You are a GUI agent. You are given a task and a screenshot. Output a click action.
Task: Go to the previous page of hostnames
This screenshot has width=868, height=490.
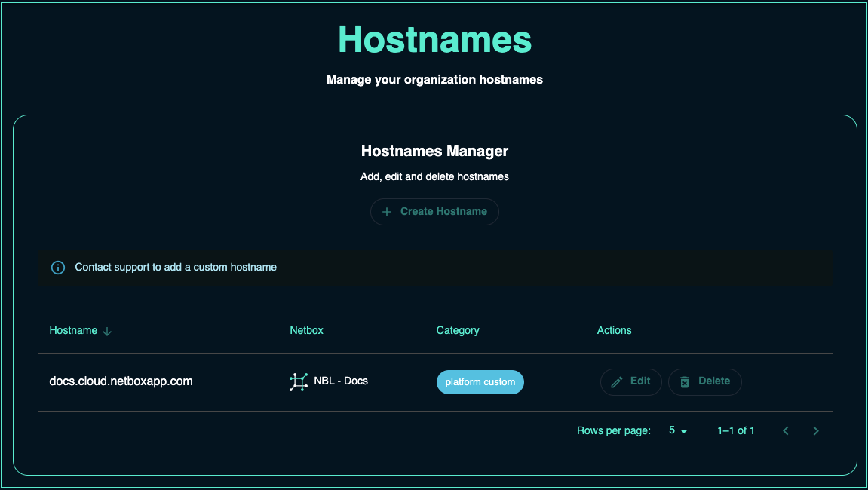pos(786,431)
